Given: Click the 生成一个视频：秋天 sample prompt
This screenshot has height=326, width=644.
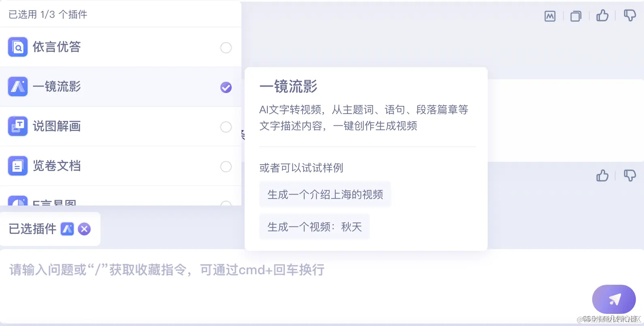Looking at the screenshot, I should click(x=314, y=227).
